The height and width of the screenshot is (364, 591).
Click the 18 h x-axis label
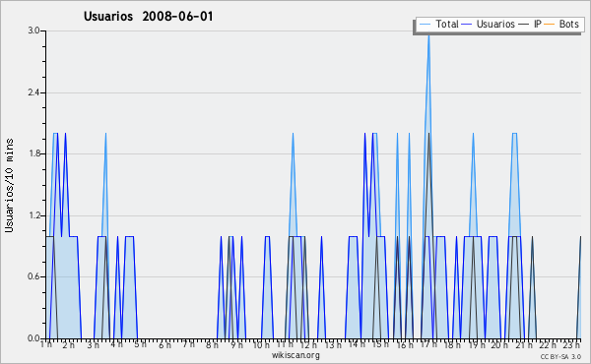coord(452,344)
